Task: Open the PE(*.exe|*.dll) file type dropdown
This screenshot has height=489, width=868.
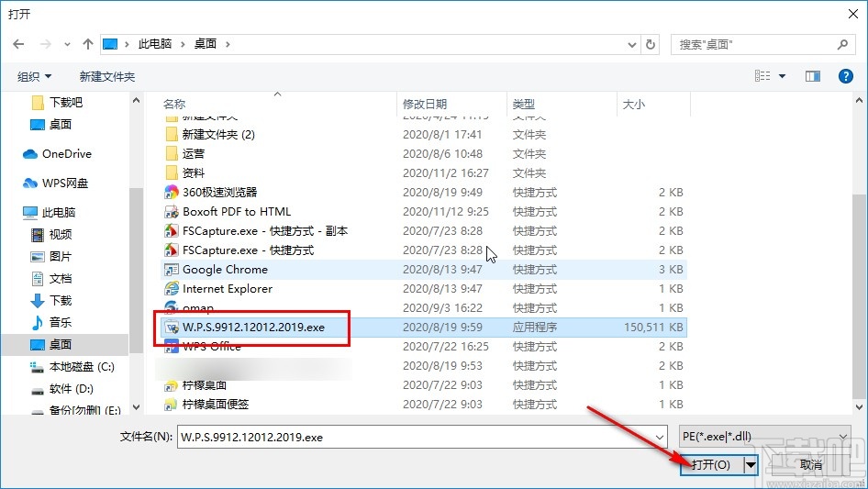Action: [764, 437]
